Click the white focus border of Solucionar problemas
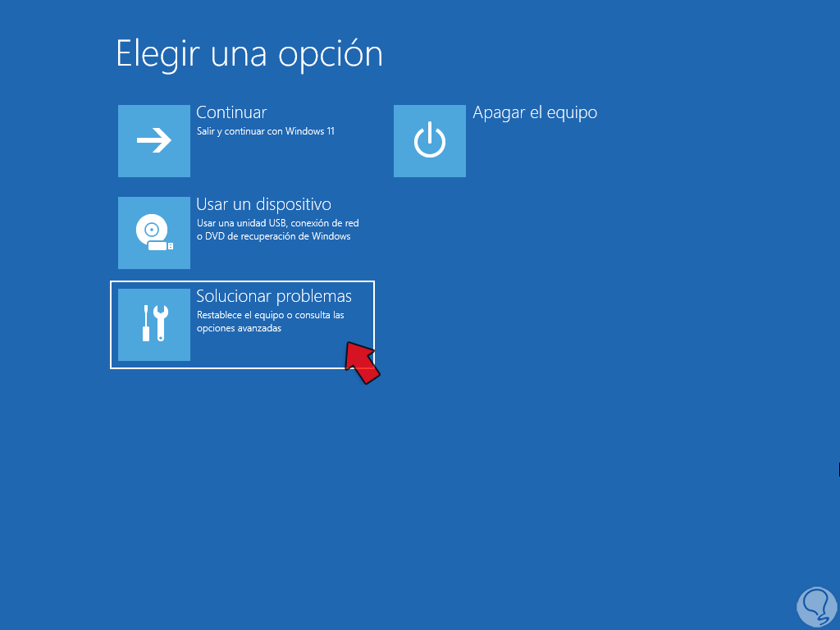 [x=242, y=281]
